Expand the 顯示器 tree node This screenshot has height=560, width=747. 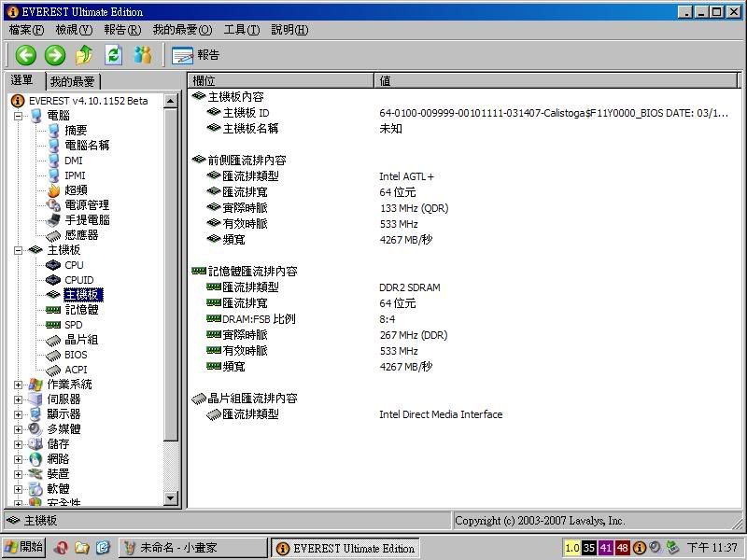18,414
